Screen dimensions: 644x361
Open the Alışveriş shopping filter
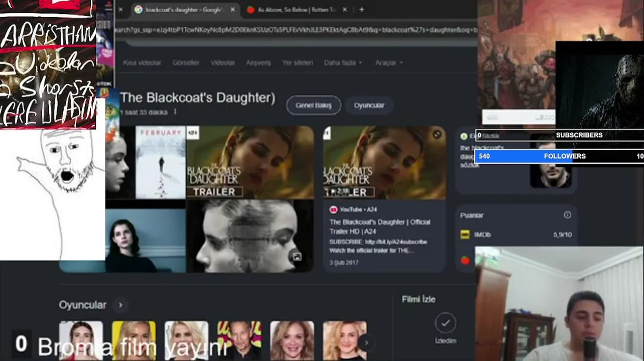click(x=258, y=63)
